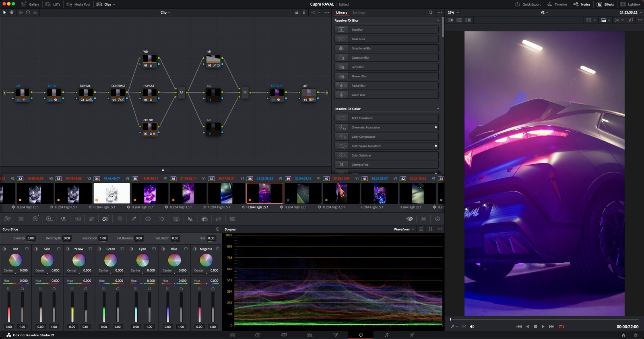This screenshot has height=339, width=644.
Task: Select the WB node 05
Action: coord(149,60)
